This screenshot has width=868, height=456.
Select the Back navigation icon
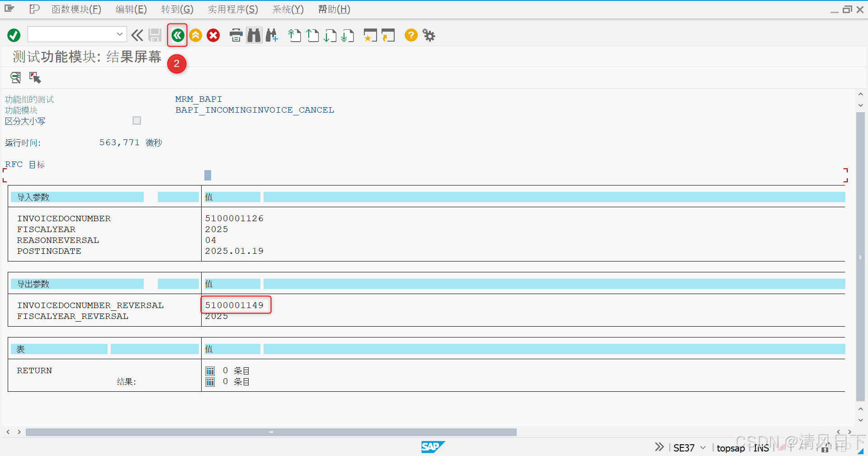(177, 35)
